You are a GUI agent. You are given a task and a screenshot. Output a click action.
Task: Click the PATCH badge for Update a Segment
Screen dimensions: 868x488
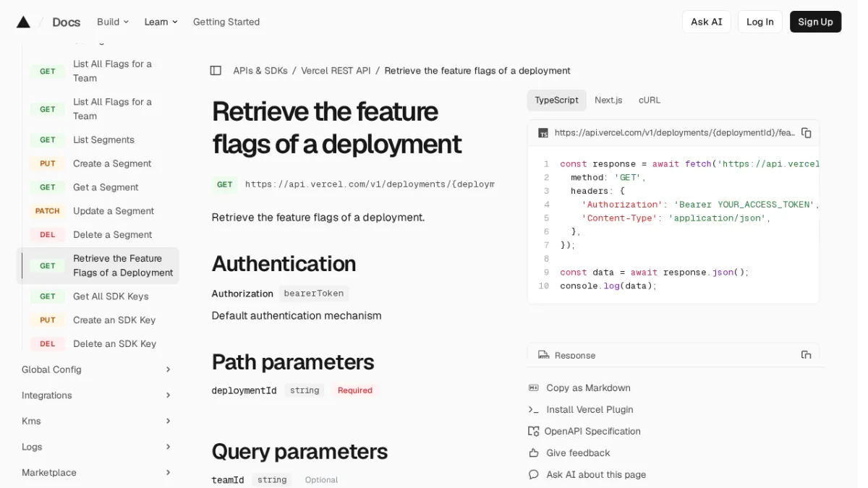pyautogui.click(x=48, y=211)
